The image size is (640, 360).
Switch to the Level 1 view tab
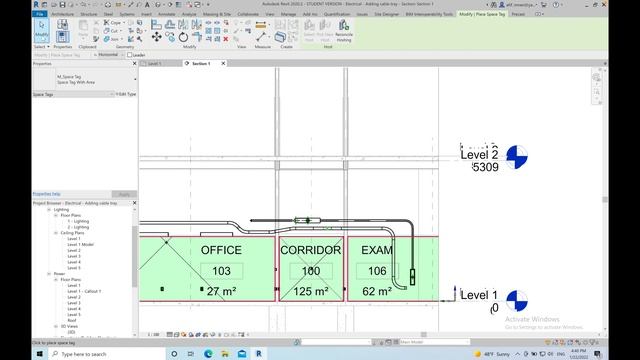(x=155, y=64)
